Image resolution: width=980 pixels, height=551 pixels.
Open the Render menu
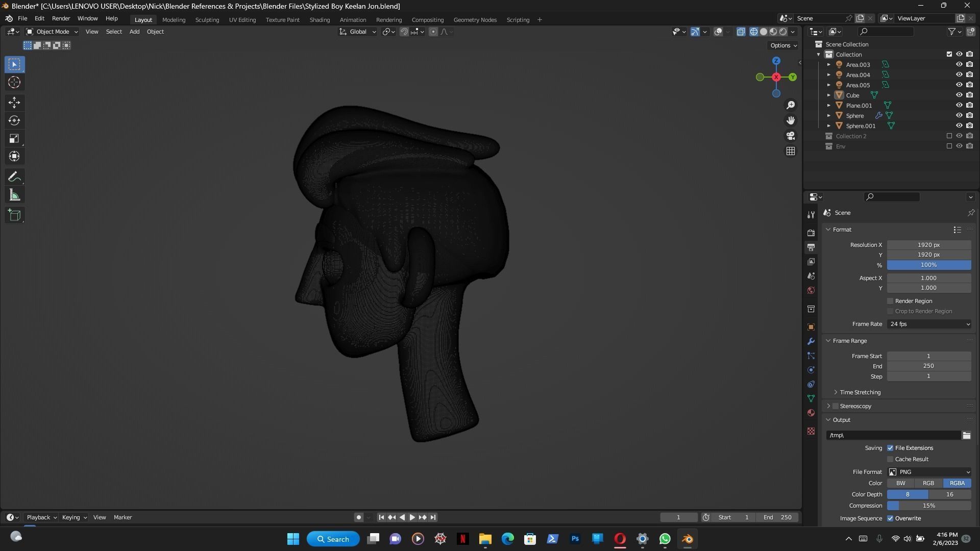point(61,18)
